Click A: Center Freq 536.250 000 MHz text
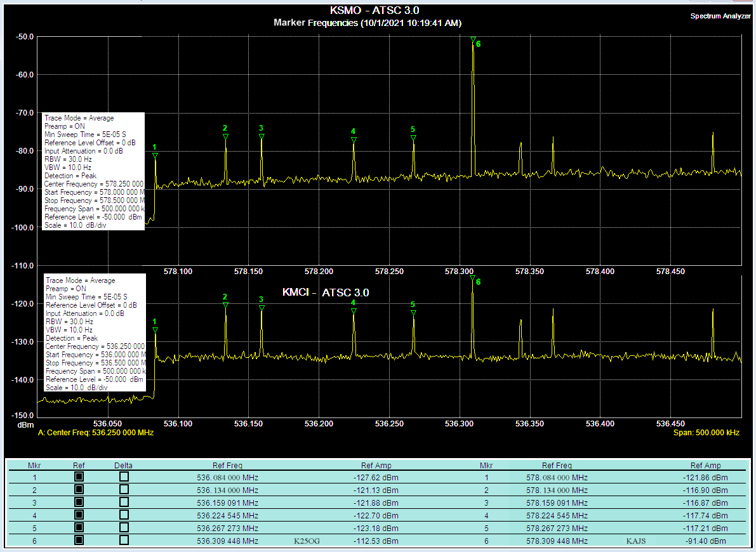The height and width of the screenshot is (552, 756). coord(96,433)
